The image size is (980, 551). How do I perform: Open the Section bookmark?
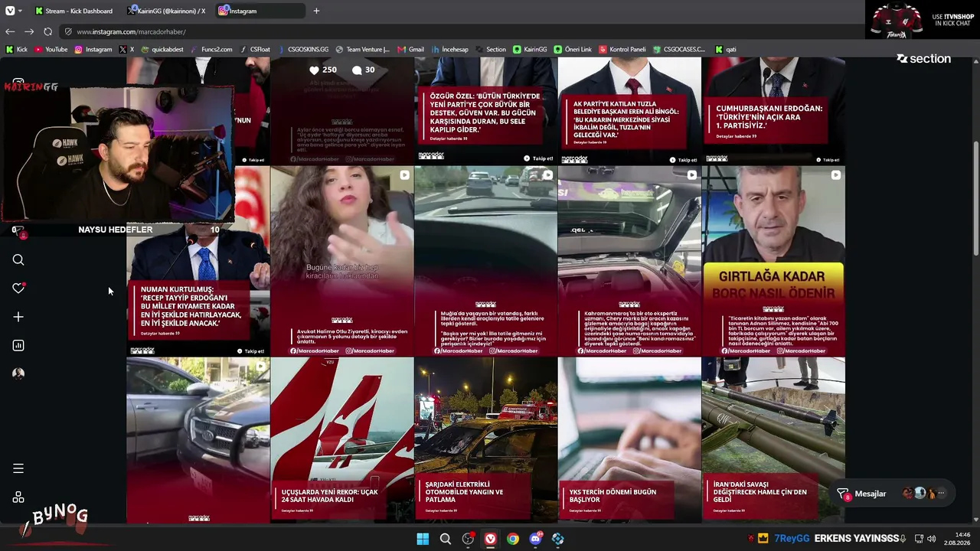click(491, 49)
